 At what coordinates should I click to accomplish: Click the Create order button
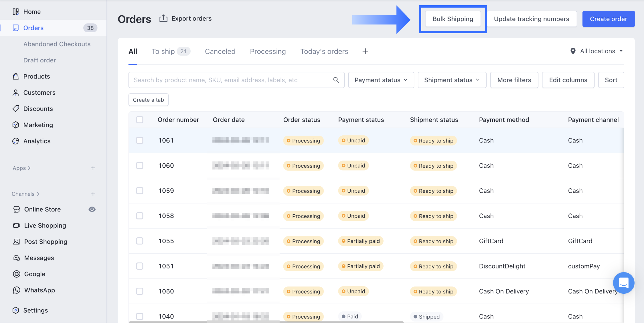pyautogui.click(x=608, y=19)
